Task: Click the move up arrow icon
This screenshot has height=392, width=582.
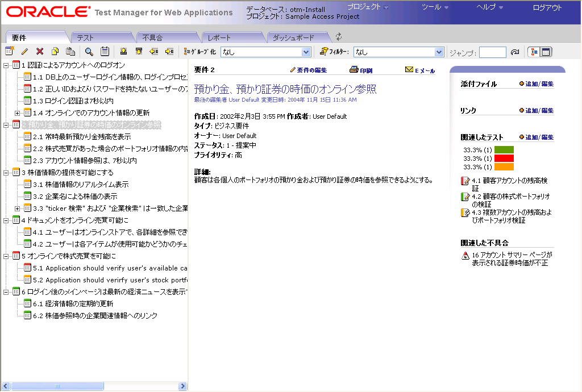Action: [x=123, y=51]
